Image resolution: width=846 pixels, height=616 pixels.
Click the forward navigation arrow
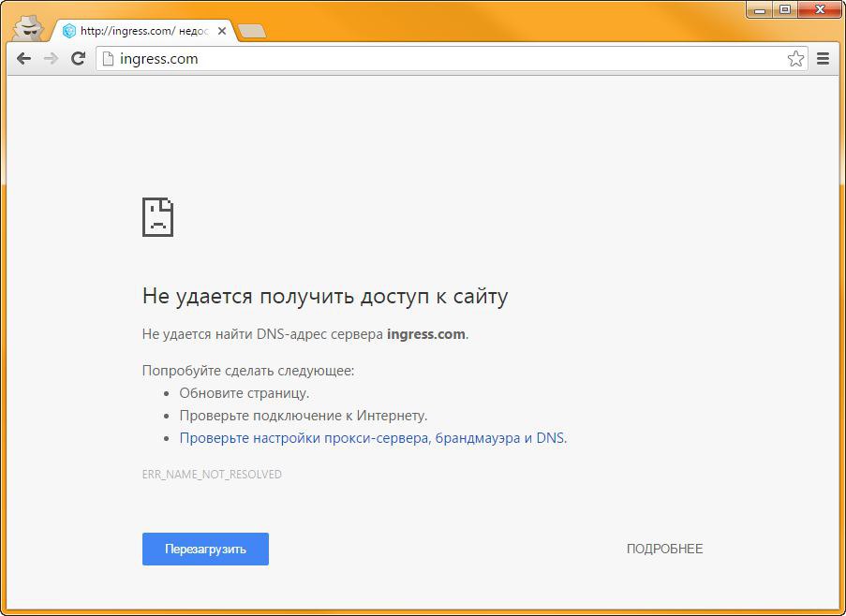click(51, 58)
